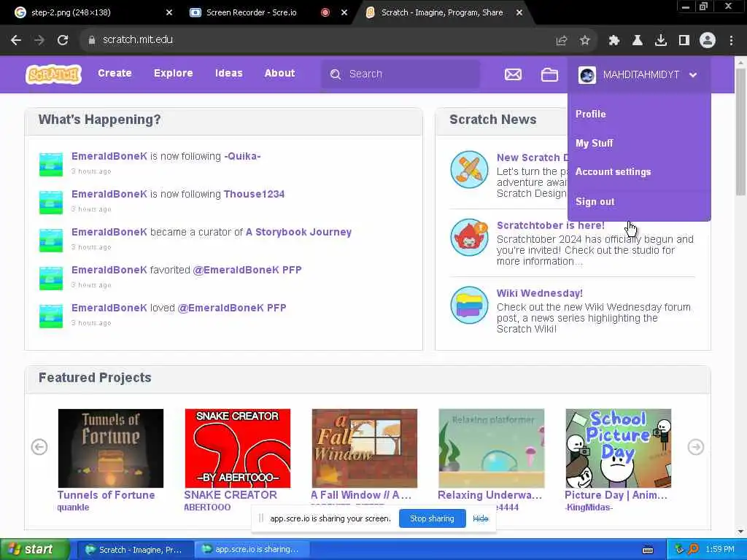
Task: Open A Storybook Journey studio link
Action: 298,232
